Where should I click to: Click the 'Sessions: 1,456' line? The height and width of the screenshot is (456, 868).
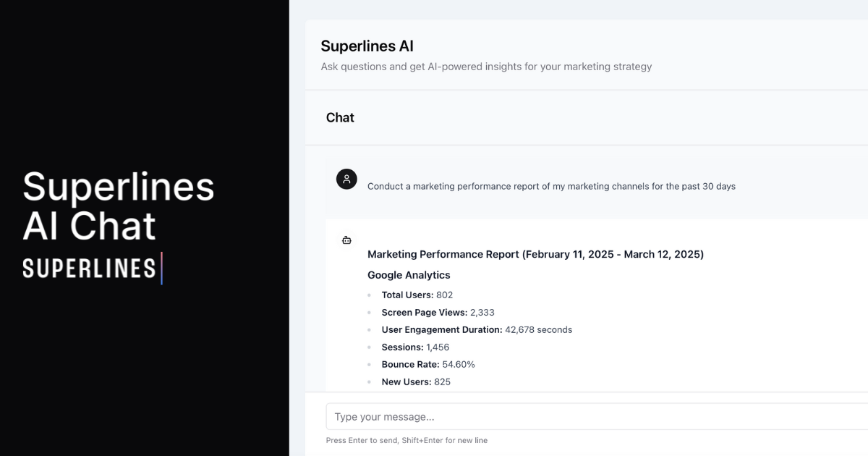pyautogui.click(x=415, y=347)
